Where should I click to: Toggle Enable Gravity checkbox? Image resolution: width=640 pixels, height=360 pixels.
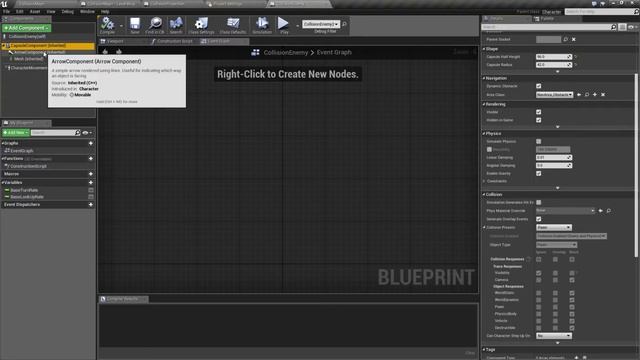pos(538,173)
